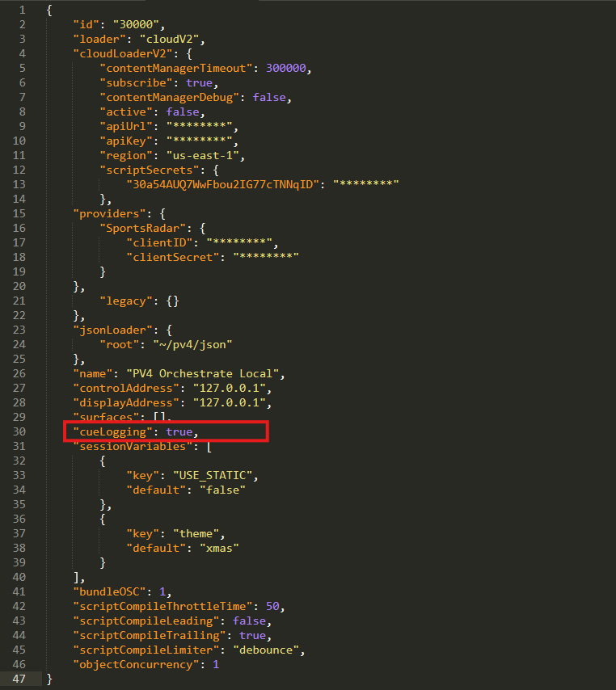Click the "SportsRadar" key
Screen dimensions: 616x690
click(143, 228)
